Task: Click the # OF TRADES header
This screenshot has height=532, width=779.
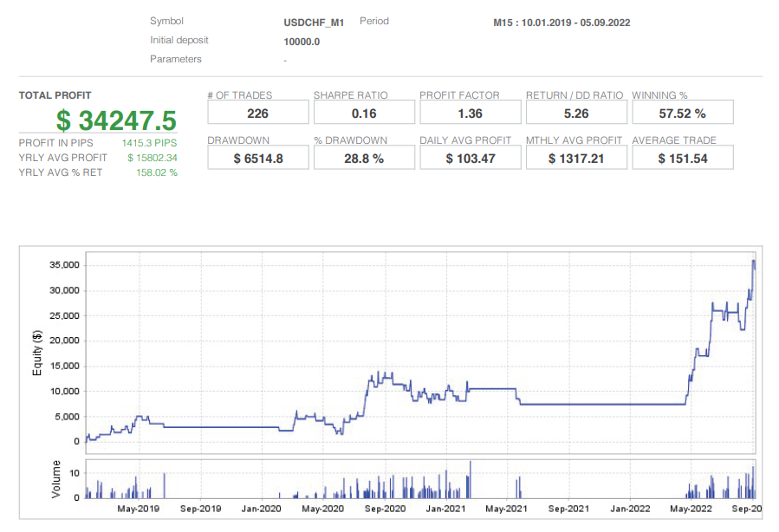Action: 237,95
